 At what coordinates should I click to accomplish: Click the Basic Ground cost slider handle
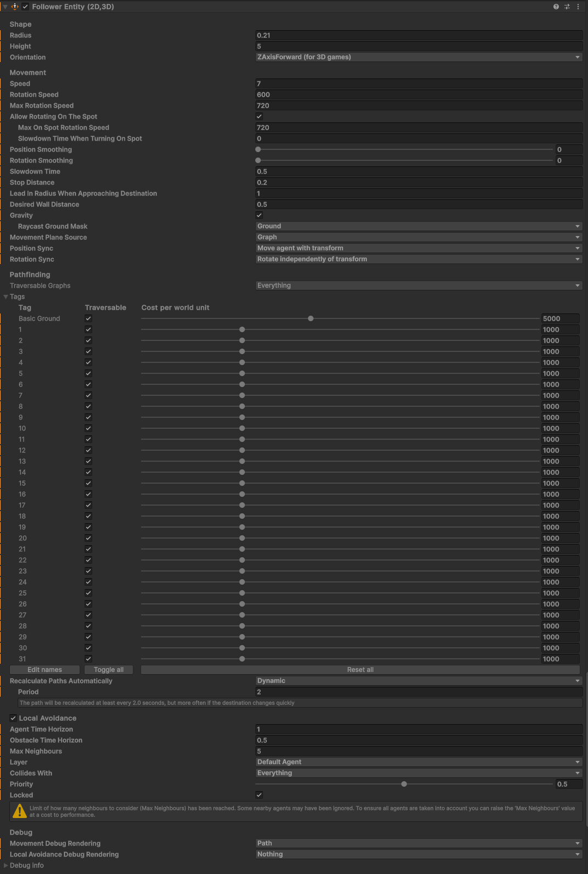(x=311, y=318)
